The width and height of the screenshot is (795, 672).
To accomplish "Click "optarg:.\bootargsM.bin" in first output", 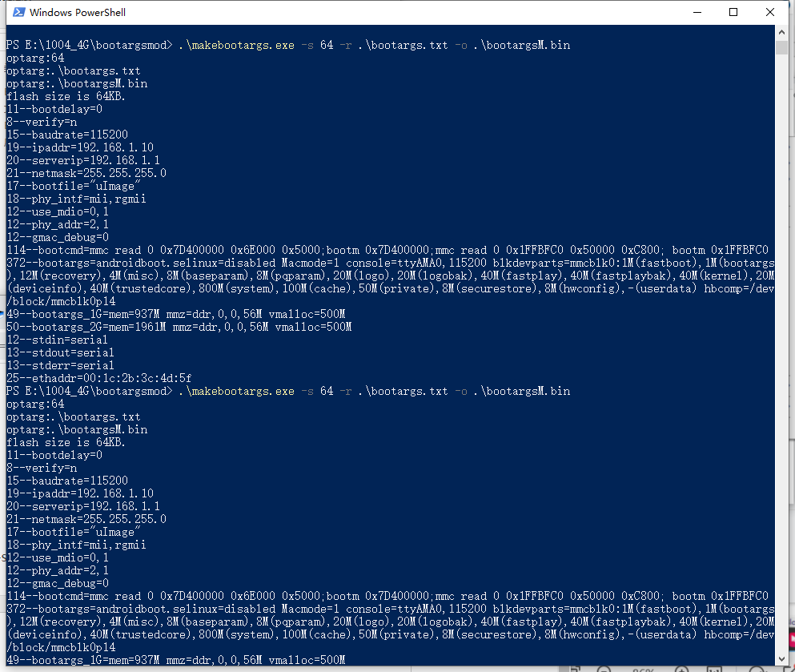I will pyautogui.click(x=77, y=83).
